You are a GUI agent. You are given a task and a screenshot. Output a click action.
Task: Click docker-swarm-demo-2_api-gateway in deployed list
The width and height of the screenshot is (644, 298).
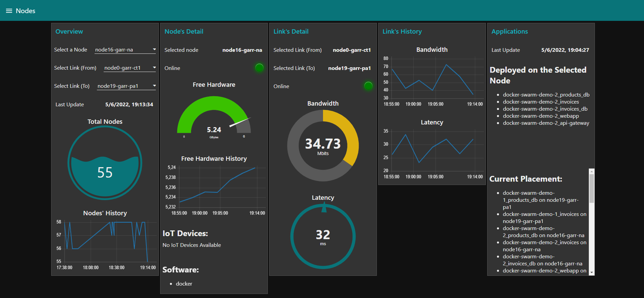(546, 123)
